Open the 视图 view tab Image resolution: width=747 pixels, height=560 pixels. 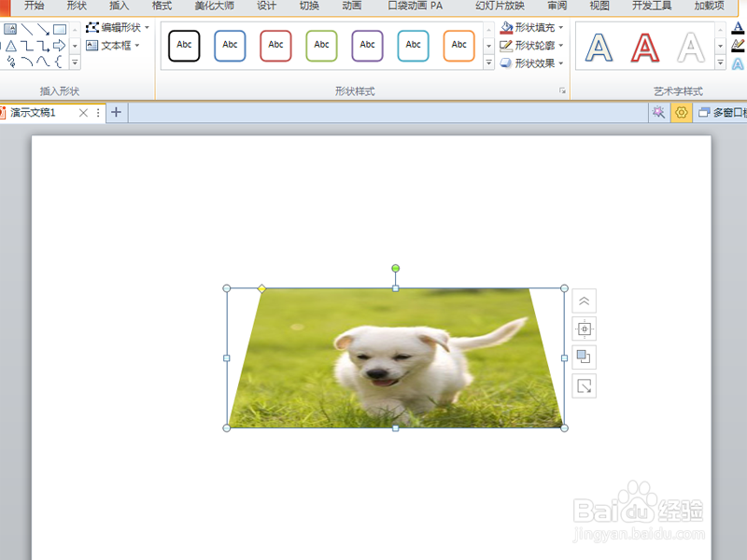coord(599,6)
